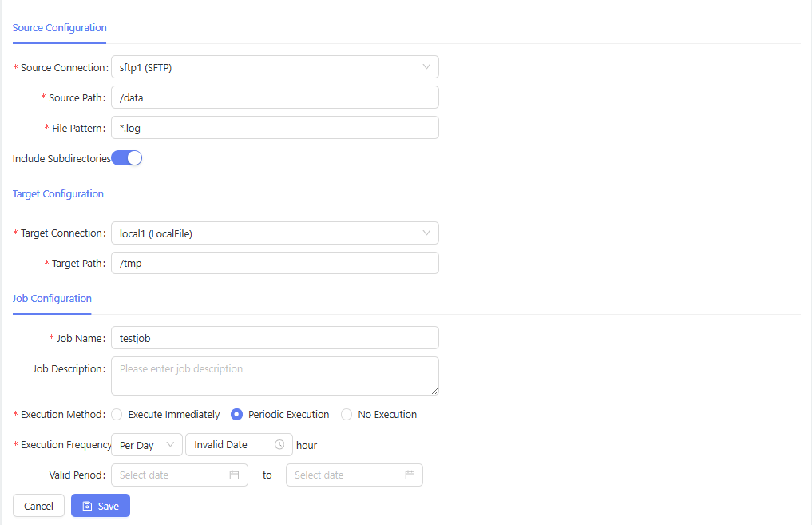Open the Job Configuration section tab

coord(52,299)
